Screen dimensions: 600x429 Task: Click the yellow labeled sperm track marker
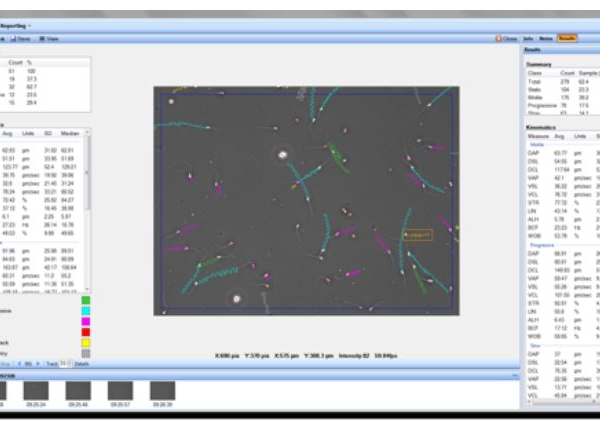coord(417,235)
